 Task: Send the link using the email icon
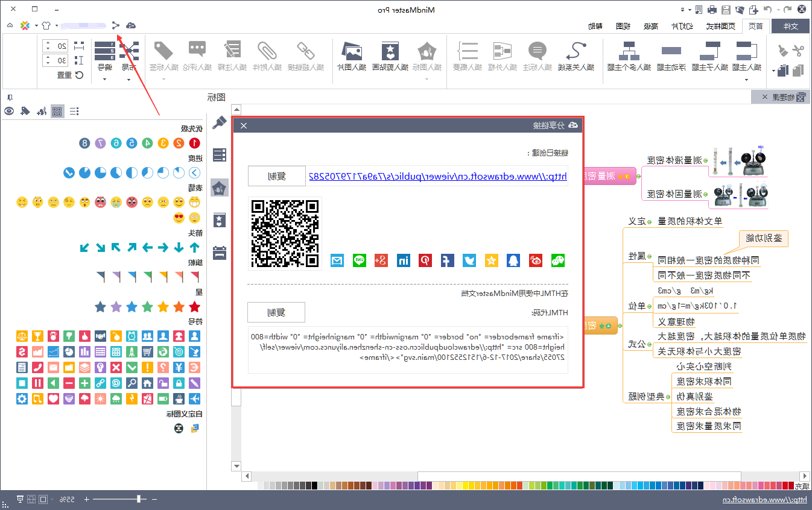(x=337, y=260)
